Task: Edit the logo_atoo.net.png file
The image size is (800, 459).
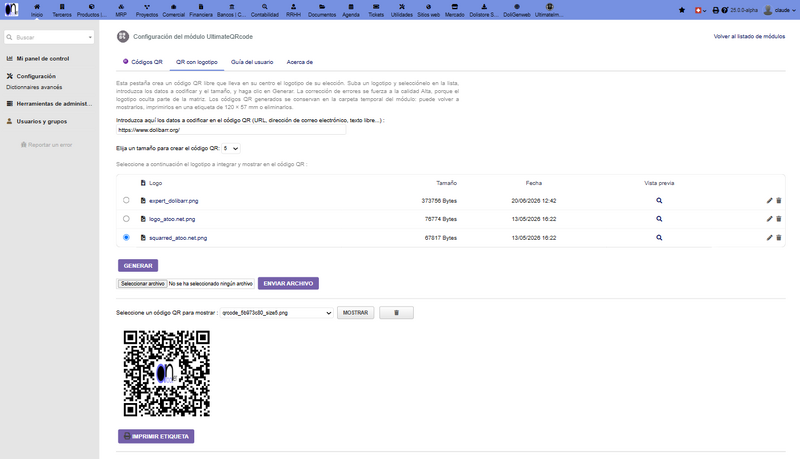Action: [769, 219]
